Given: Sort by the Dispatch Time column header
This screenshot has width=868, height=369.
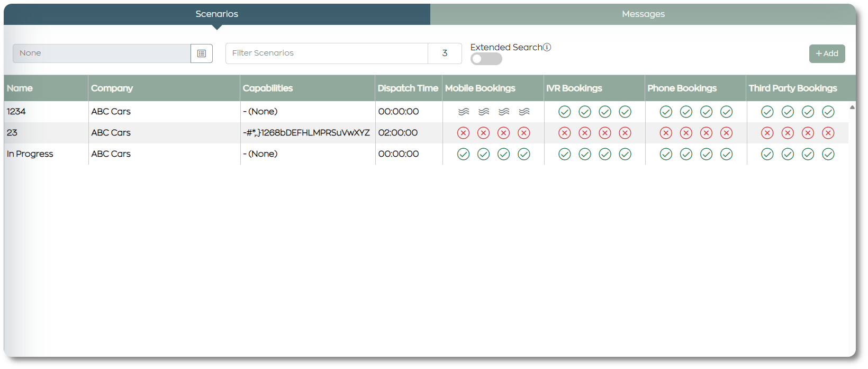Looking at the screenshot, I should [x=408, y=88].
